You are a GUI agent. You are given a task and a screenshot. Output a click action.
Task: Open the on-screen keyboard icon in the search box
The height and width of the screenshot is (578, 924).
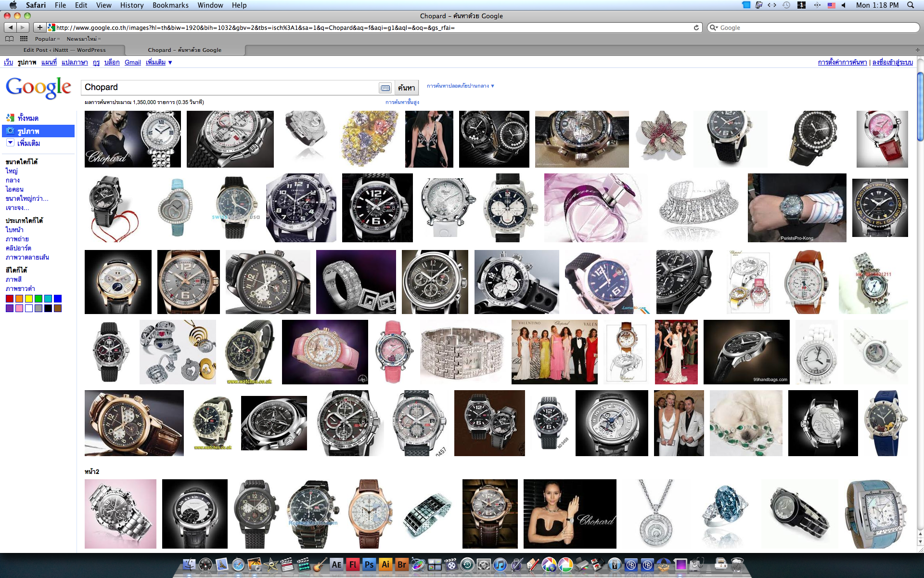point(385,88)
